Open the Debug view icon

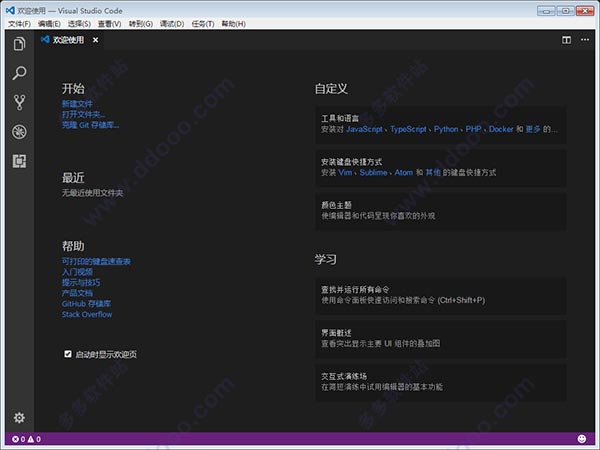click(x=19, y=132)
